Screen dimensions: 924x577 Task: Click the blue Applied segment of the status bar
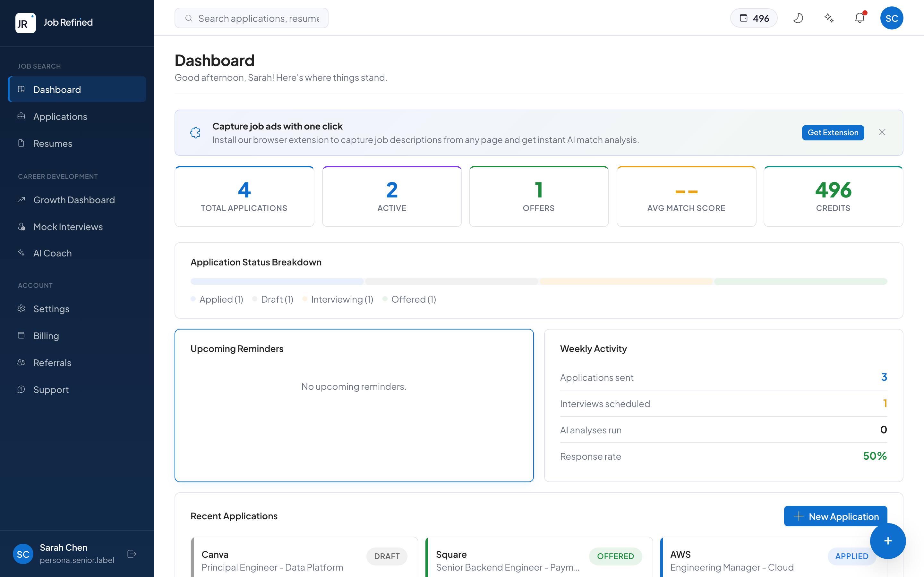click(x=277, y=281)
